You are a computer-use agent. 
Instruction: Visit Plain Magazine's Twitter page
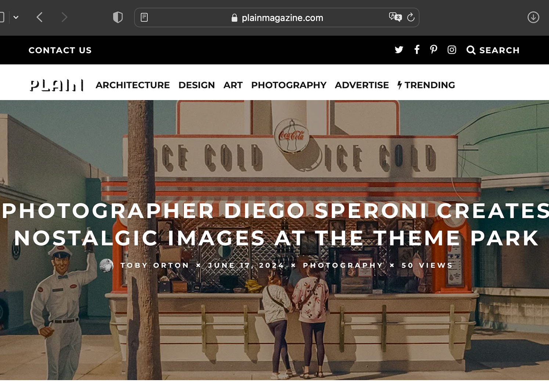[399, 50]
